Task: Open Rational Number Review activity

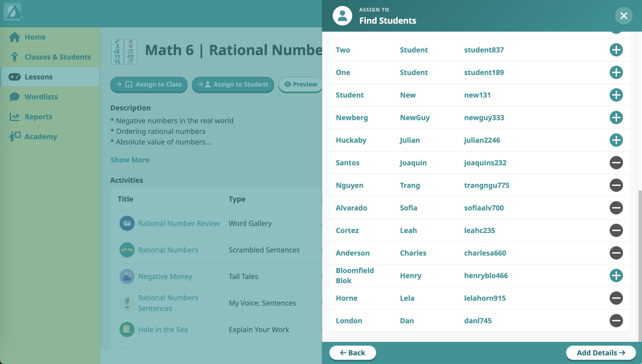Action: [179, 223]
